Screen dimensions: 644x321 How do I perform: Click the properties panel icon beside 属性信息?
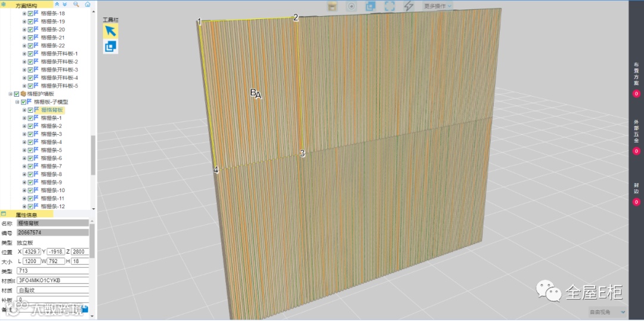(x=4, y=214)
